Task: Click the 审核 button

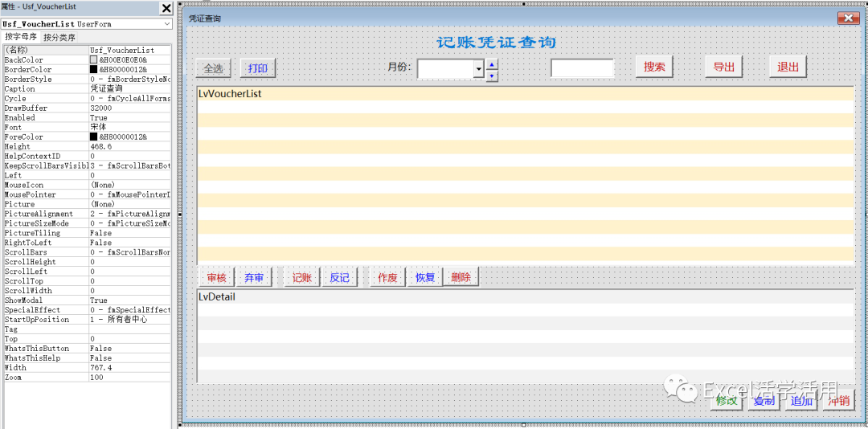Action: [216, 278]
